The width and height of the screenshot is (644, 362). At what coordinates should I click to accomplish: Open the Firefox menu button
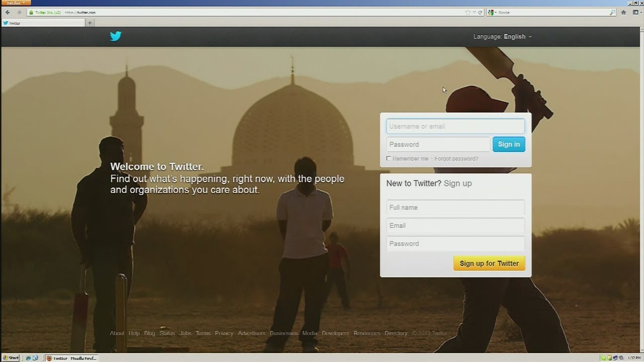point(16,3)
